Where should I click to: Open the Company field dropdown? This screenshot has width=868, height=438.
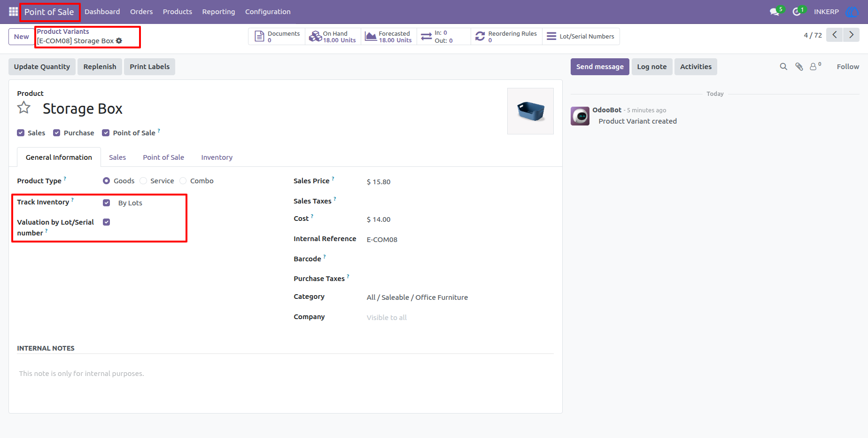point(460,318)
